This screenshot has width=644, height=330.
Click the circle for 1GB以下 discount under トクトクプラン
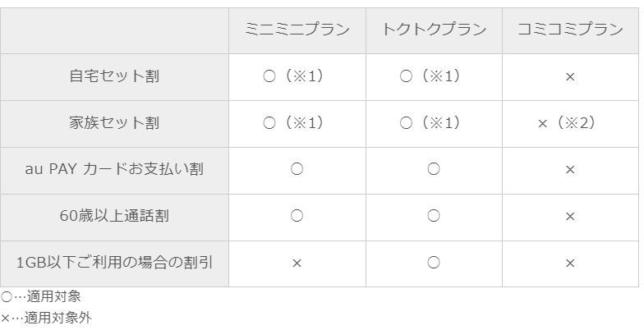[x=434, y=264]
